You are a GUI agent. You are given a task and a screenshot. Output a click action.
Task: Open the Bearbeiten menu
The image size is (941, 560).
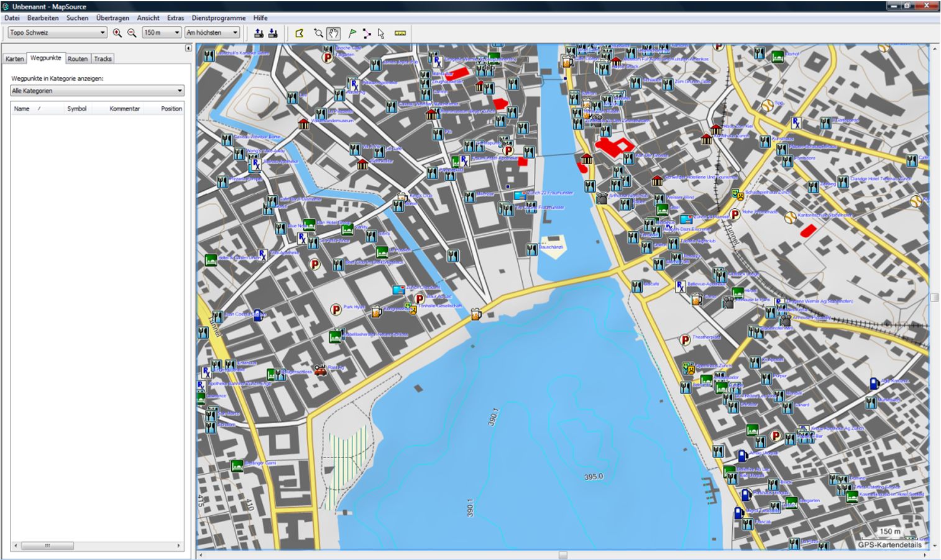point(43,18)
